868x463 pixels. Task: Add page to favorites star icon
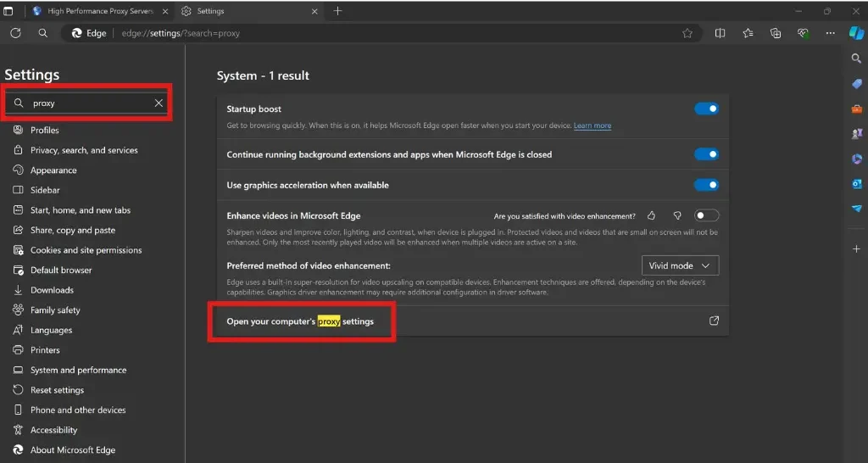pos(687,33)
